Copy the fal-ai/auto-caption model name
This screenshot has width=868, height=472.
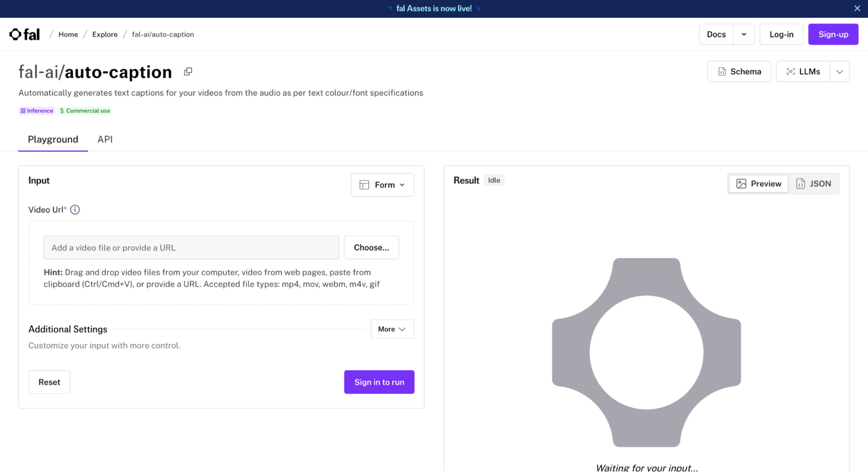click(188, 72)
